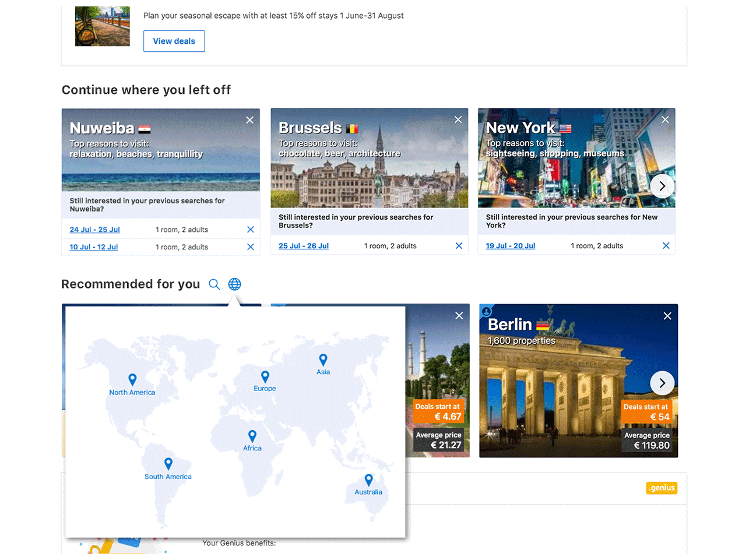The width and height of the screenshot is (735, 560).
Task: Open the Nuweiba destination title
Action: (102, 128)
